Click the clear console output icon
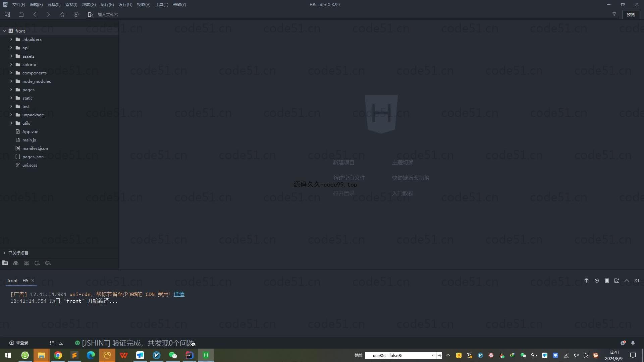This screenshot has width=644, height=362. 637,281
